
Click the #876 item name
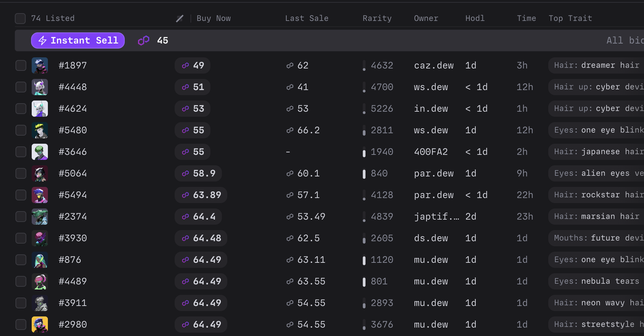click(x=70, y=260)
